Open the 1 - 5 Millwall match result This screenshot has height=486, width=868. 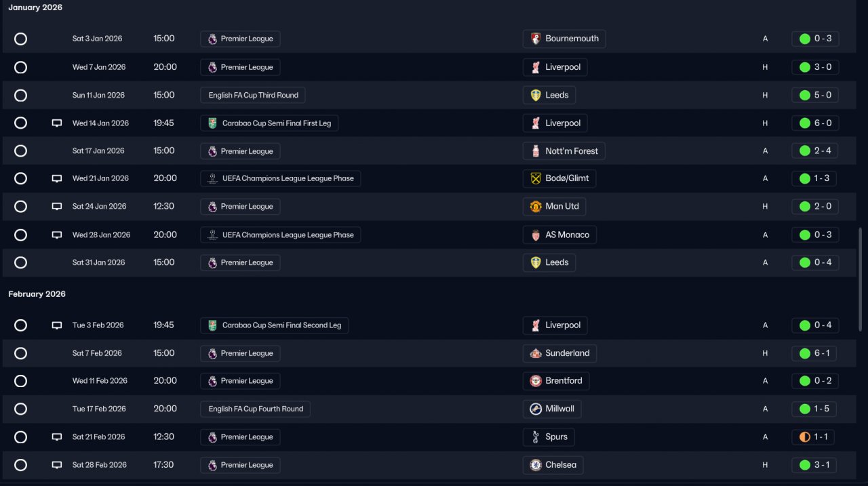815,409
